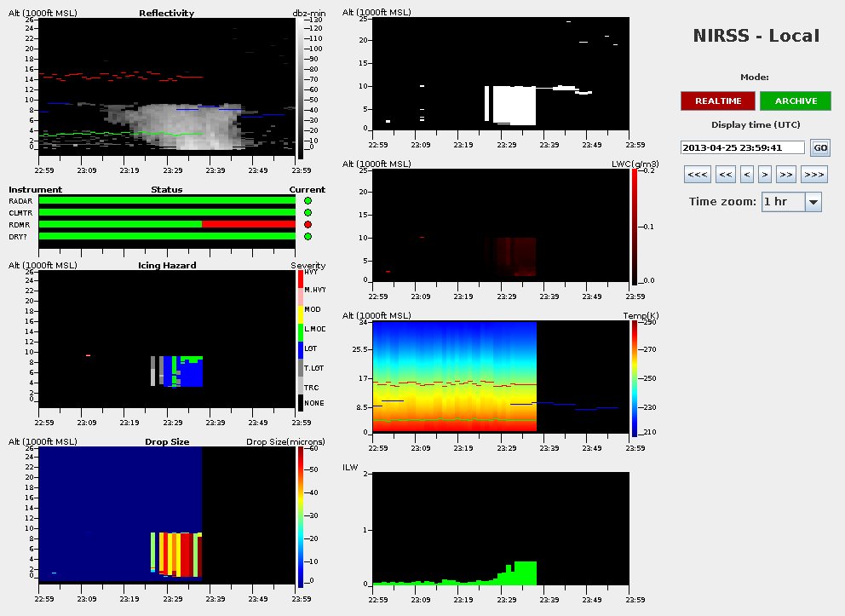
Task: Jump forward with the >>> button
Action: [814, 175]
